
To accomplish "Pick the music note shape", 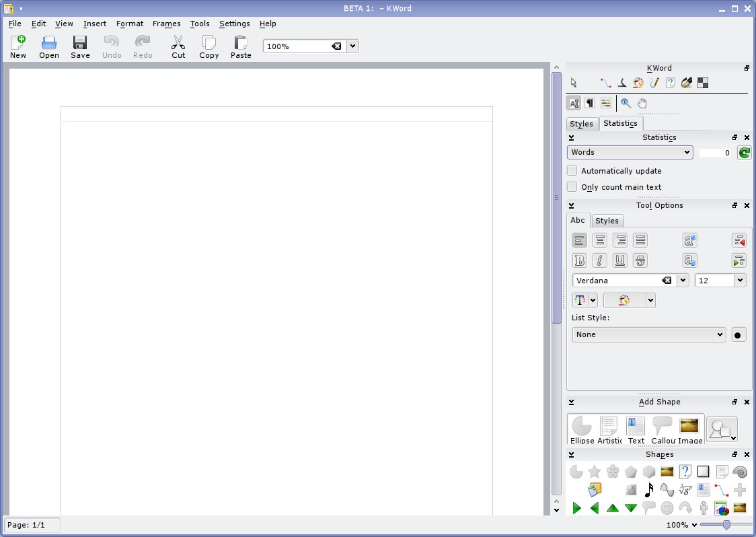I will pos(649,490).
